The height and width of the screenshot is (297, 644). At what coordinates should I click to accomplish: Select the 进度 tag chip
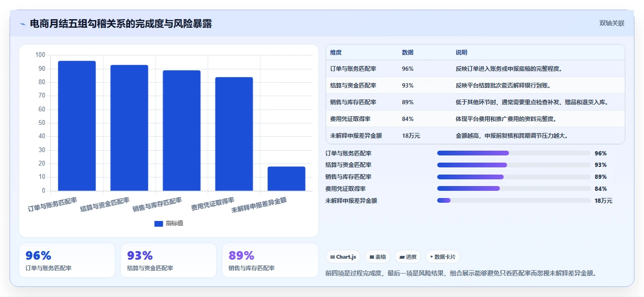(x=408, y=257)
